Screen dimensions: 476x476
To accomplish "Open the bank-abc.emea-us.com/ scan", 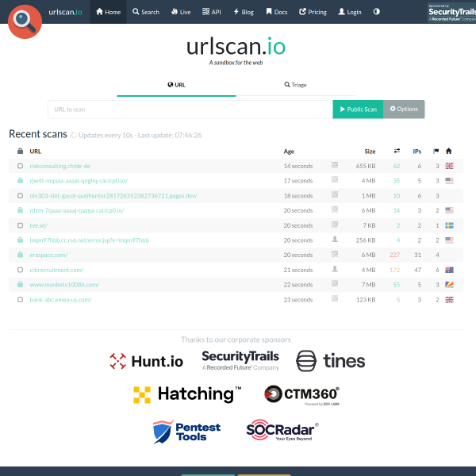I will 61,300.
